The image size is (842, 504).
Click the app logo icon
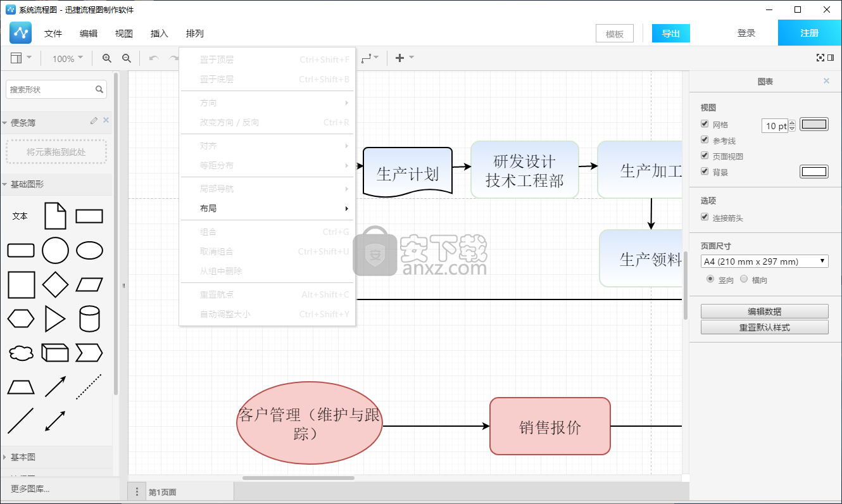tap(21, 33)
